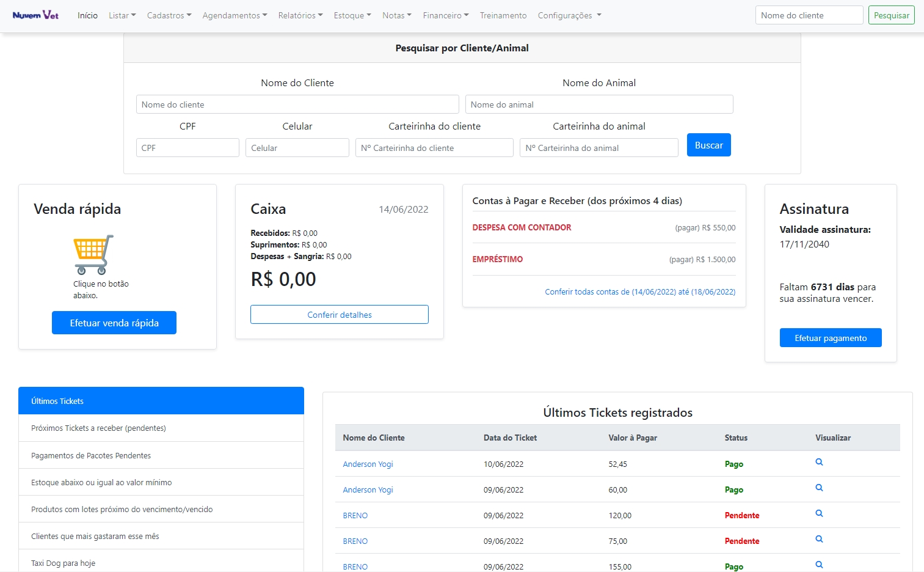
Task: Click the Nome do animal input field
Action: (598, 105)
